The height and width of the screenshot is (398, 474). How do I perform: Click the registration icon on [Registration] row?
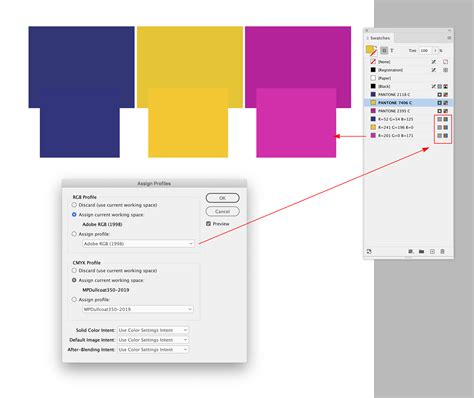coord(446,70)
